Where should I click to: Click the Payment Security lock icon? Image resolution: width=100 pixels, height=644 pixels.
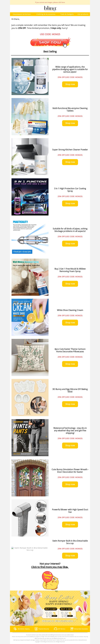pyautogui.click(x=36, y=629)
